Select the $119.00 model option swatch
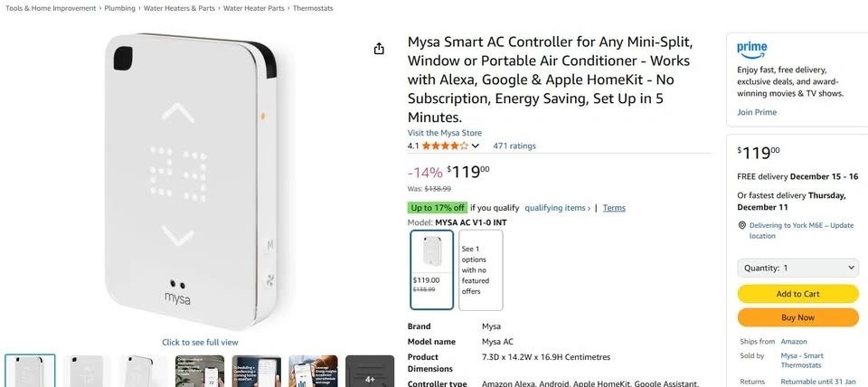Screen dimensions: 868x387 432,269
